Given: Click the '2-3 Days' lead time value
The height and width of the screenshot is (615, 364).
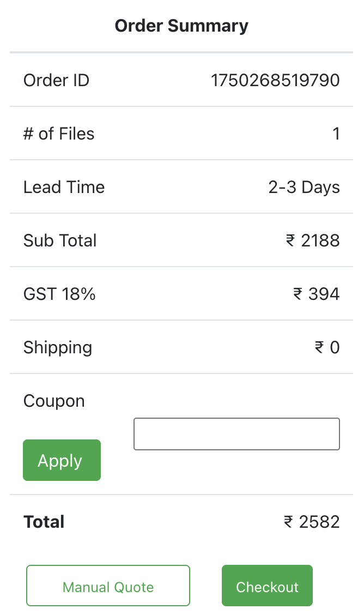Looking at the screenshot, I should [304, 188].
